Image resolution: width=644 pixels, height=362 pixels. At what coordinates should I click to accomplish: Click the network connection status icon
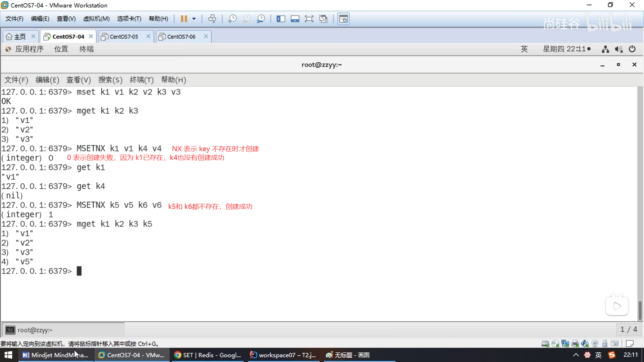[605, 49]
